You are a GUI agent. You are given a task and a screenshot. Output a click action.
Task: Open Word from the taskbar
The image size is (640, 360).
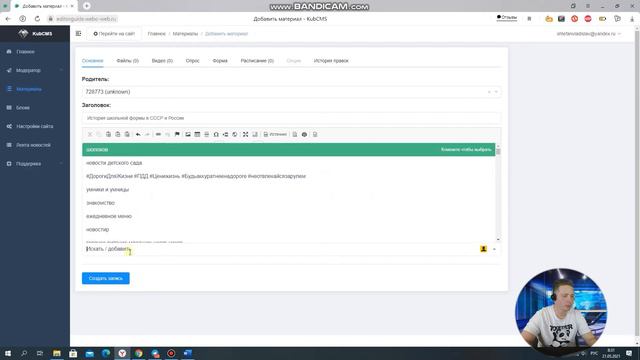click(x=187, y=353)
